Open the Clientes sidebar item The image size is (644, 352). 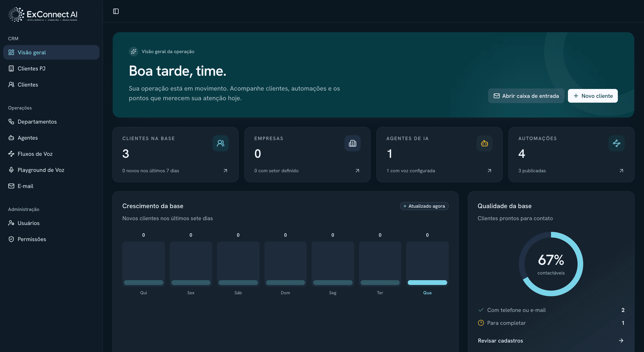tap(51, 85)
